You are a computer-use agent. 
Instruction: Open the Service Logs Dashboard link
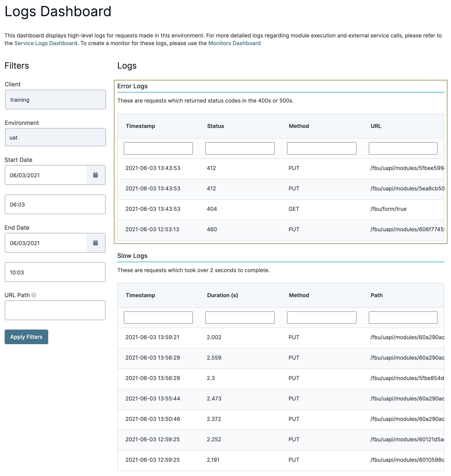point(46,43)
